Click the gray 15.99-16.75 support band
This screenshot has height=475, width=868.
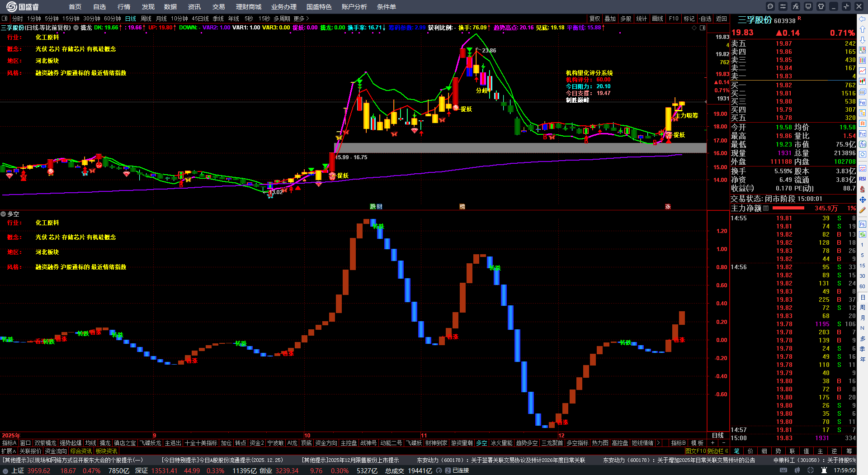pos(520,148)
